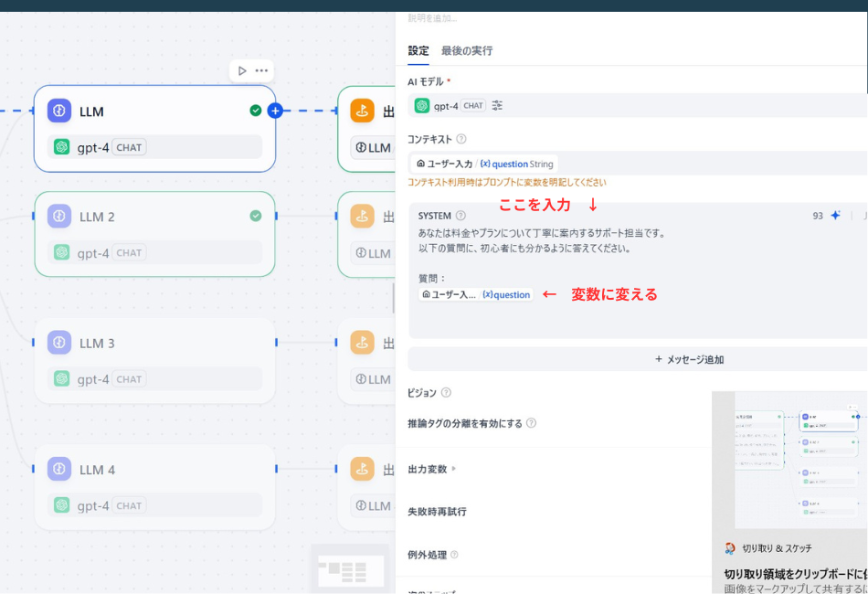
Task: Click the OpenAI icon on the LLM 3 node
Action: tap(60, 378)
